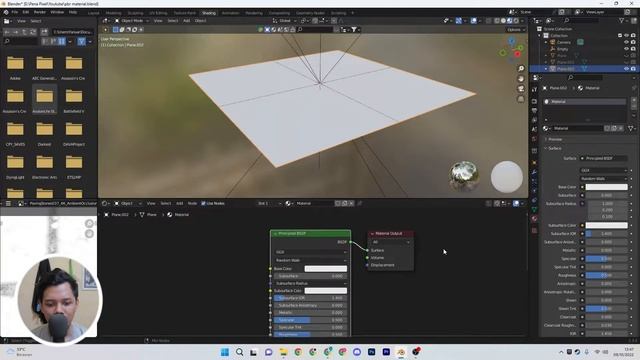Image resolution: width=640 pixels, height=360 pixels.
Task: Open Output properties tab icon
Action: tap(534, 111)
